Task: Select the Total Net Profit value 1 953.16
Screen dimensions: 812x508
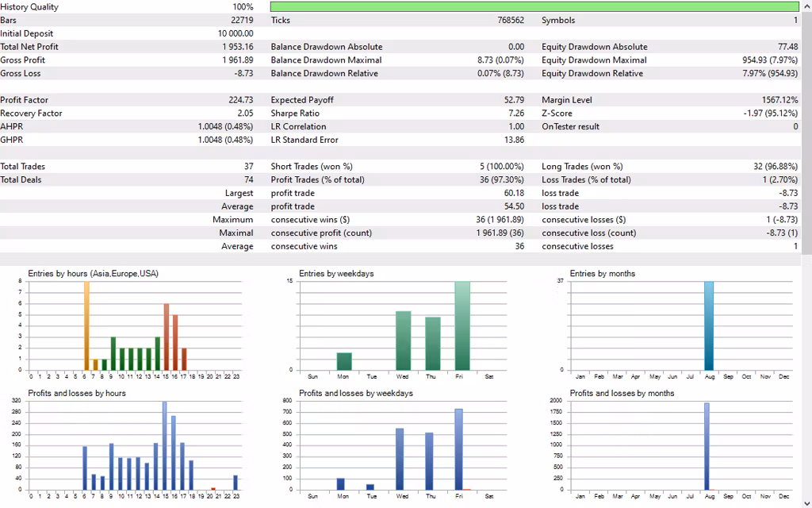Action: pyautogui.click(x=238, y=47)
